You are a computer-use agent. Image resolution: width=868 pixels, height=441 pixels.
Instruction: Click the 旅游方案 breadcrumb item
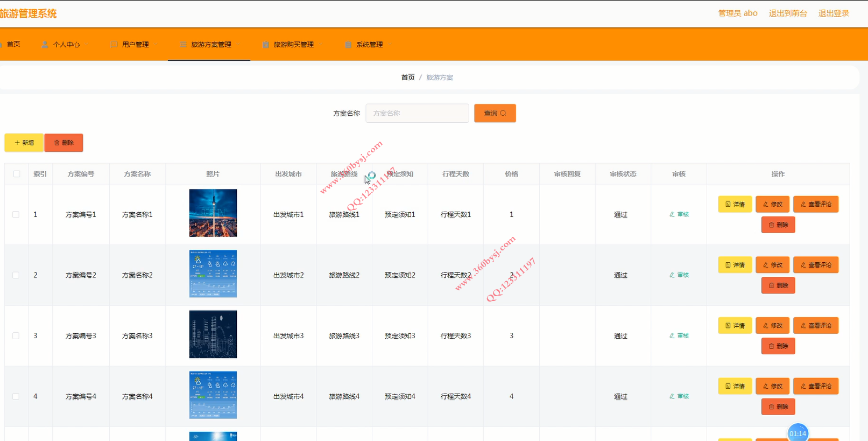tap(440, 78)
